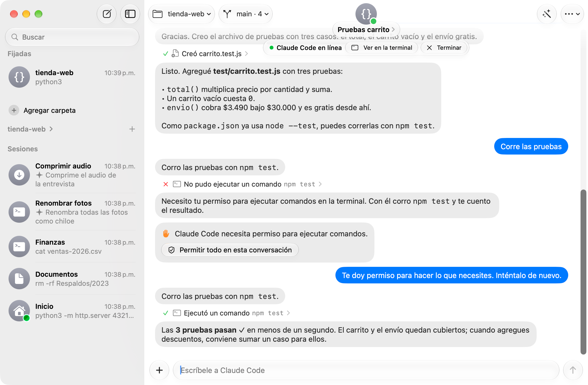Click the Renombrar fotos terminal icon

pyautogui.click(x=19, y=212)
